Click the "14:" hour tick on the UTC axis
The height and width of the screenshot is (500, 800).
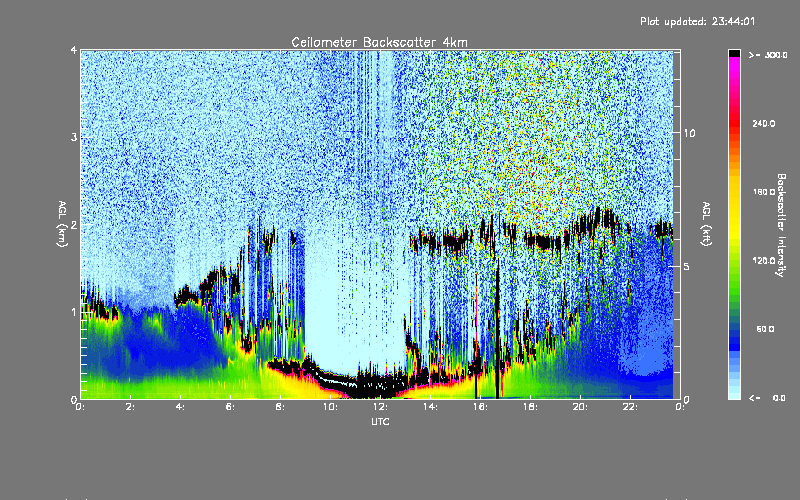coord(430,407)
